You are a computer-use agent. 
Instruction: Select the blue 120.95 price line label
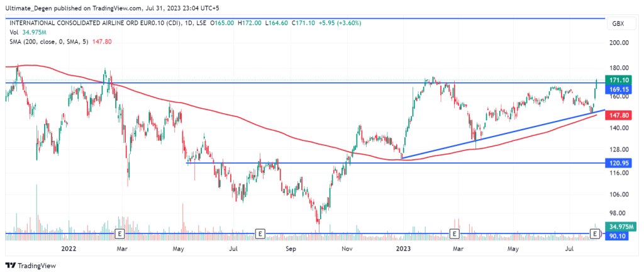click(x=619, y=163)
